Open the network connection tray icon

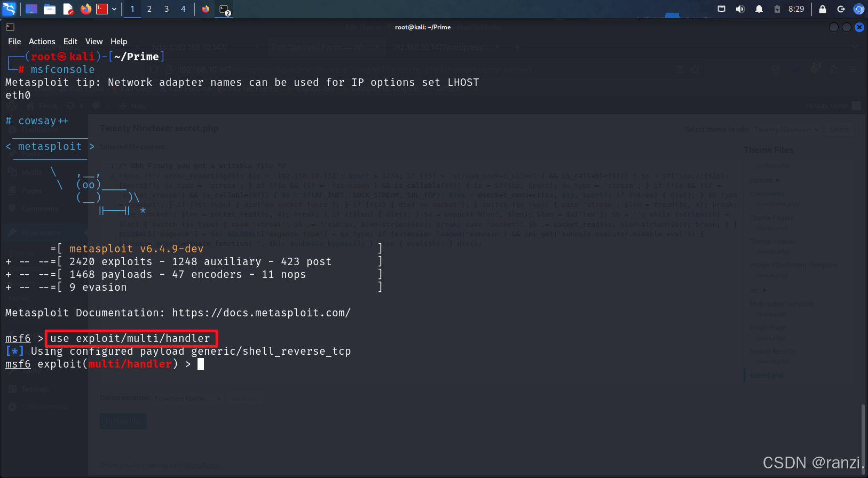coord(721,9)
